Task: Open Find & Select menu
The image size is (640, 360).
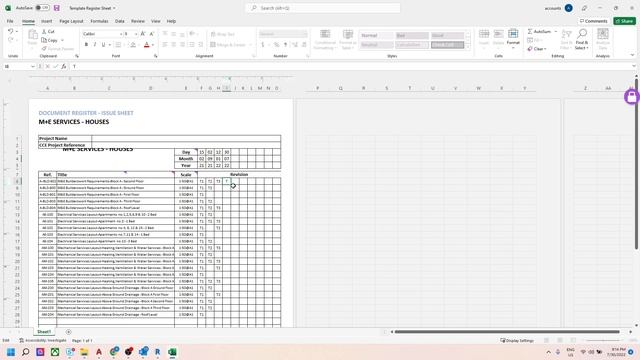Action: [x=582, y=39]
